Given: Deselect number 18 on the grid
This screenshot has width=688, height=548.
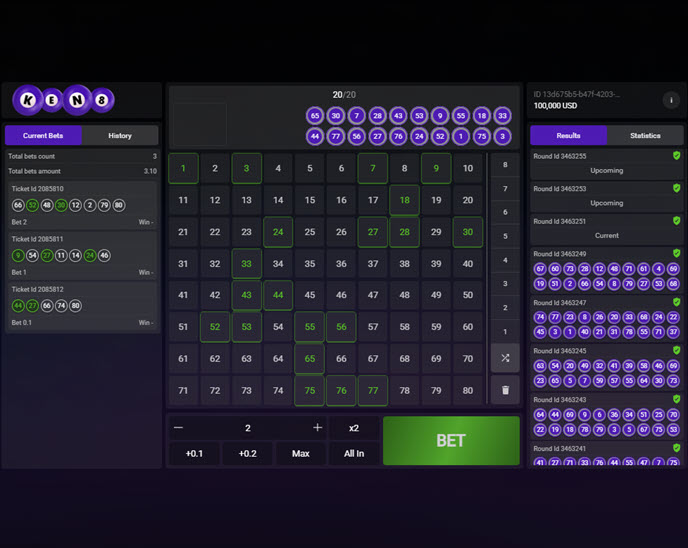Looking at the screenshot, I should (x=404, y=200).
